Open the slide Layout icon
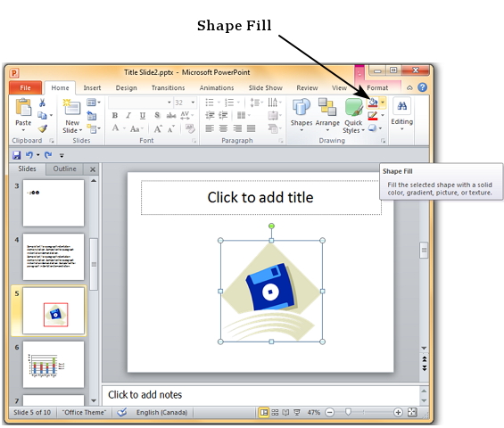The image size is (504, 428). [92, 103]
